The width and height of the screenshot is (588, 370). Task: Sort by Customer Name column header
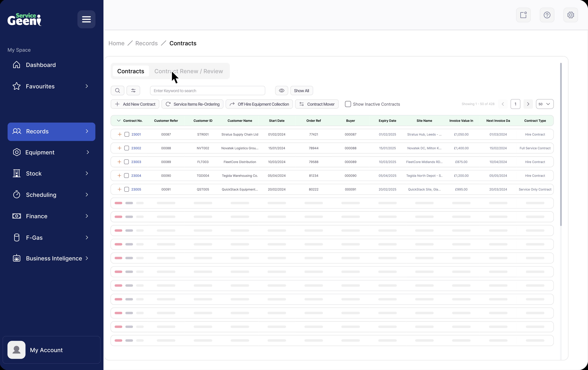[240, 121]
